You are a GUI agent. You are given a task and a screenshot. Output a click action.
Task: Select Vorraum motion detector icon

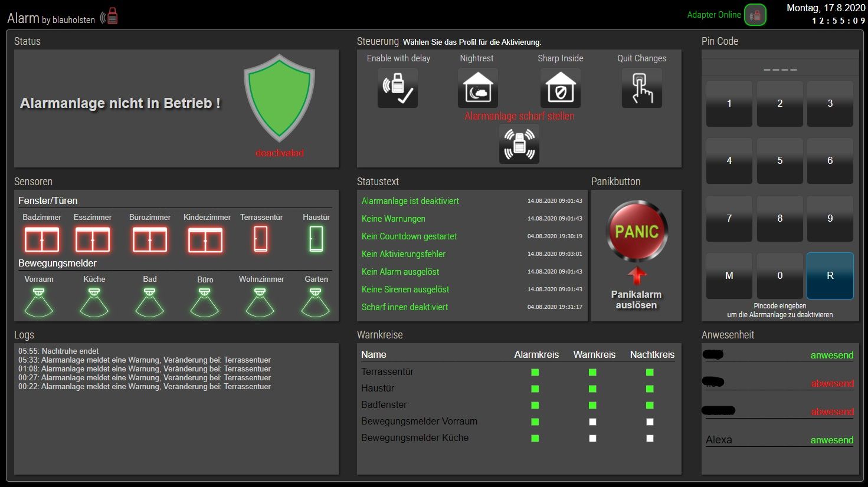click(x=38, y=302)
